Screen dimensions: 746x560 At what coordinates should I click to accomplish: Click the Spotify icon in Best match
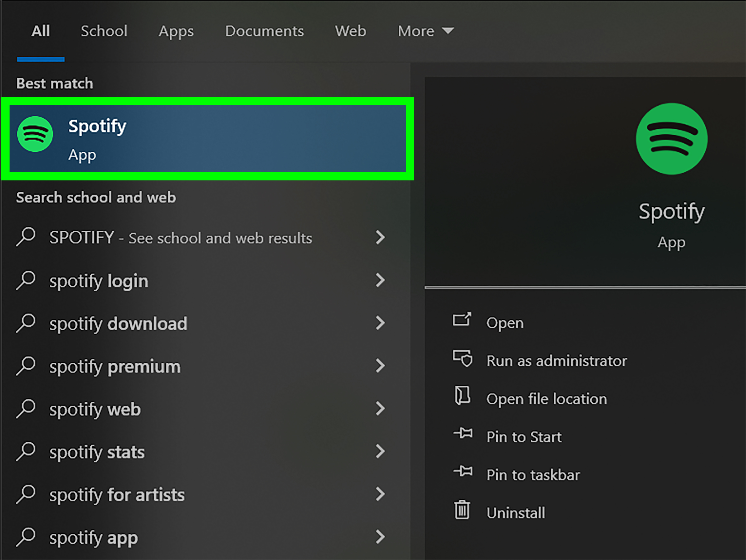35,134
